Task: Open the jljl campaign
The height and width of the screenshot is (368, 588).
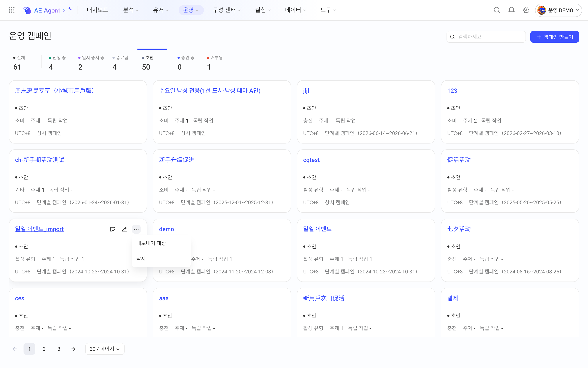Action: pyautogui.click(x=306, y=91)
